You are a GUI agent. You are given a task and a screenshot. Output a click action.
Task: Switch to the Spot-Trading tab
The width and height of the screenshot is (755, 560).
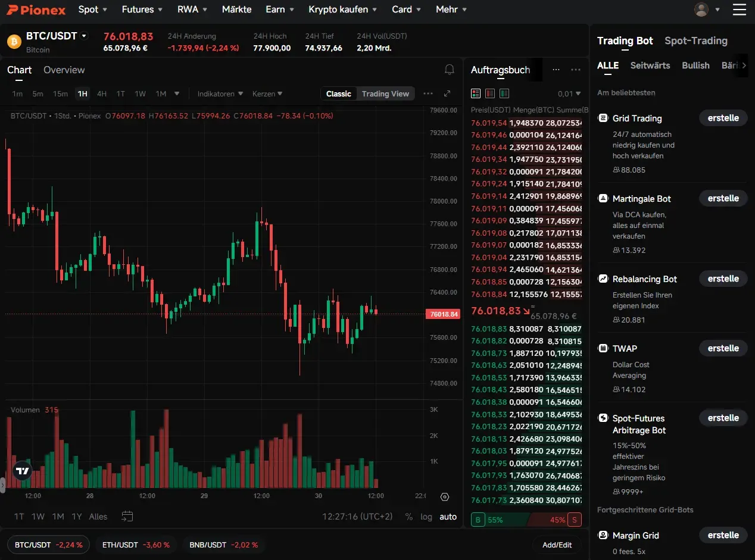[x=696, y=40]
